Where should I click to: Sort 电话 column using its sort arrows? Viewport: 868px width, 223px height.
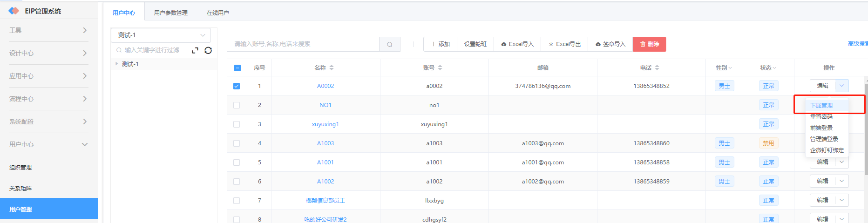click(657, 68)
